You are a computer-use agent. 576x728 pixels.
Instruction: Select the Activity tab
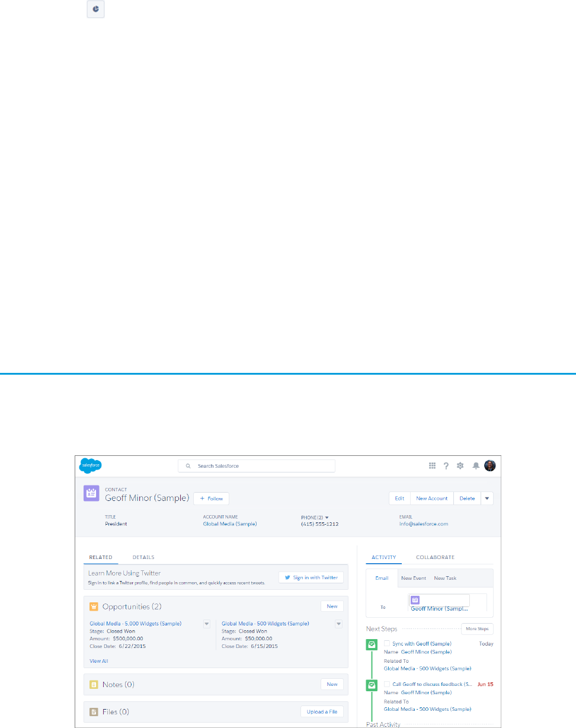pyautogui.click(x=384, y=557)
